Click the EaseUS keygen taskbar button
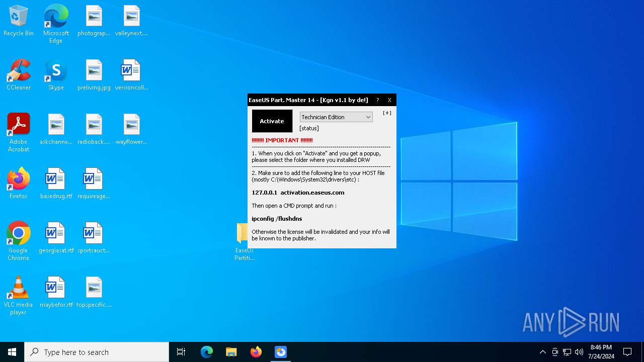The width and height of the screenshot is (644, 362). [x=281, y=352]
